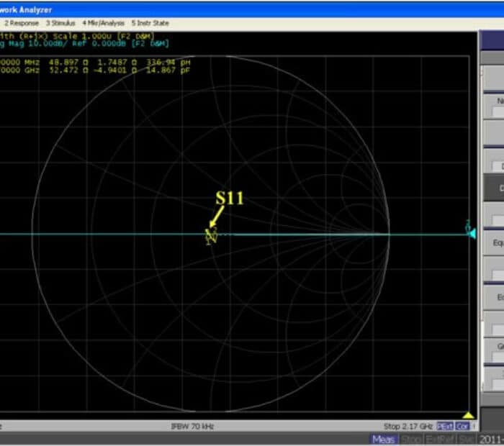Screen dimensions: 504x446
Task: Click the Meas status indicator
Action: coord(383,440)
